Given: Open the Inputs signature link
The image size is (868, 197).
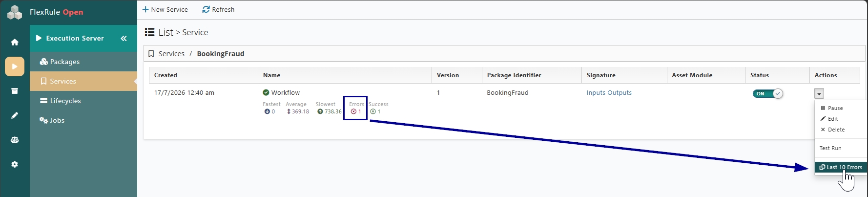Looking at the screenshot, I should [596, 92].
